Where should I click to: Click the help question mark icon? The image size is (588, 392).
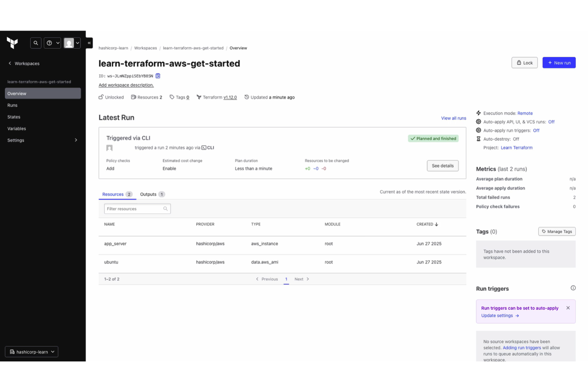point(50,43)
